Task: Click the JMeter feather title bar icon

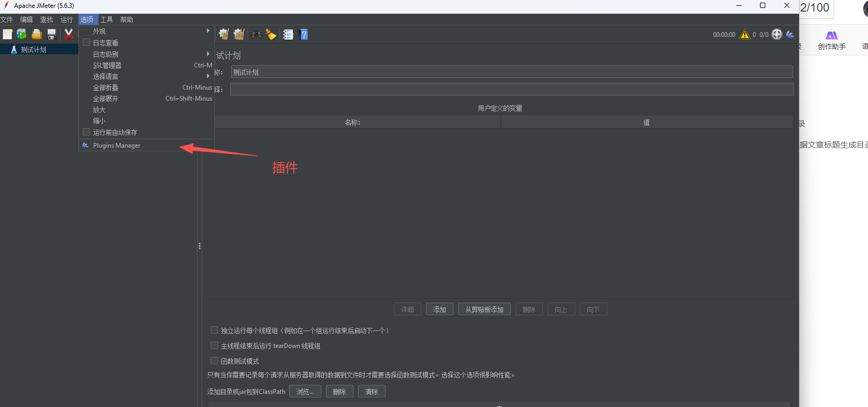Action: pyautogui.click(x=6, y=5)
